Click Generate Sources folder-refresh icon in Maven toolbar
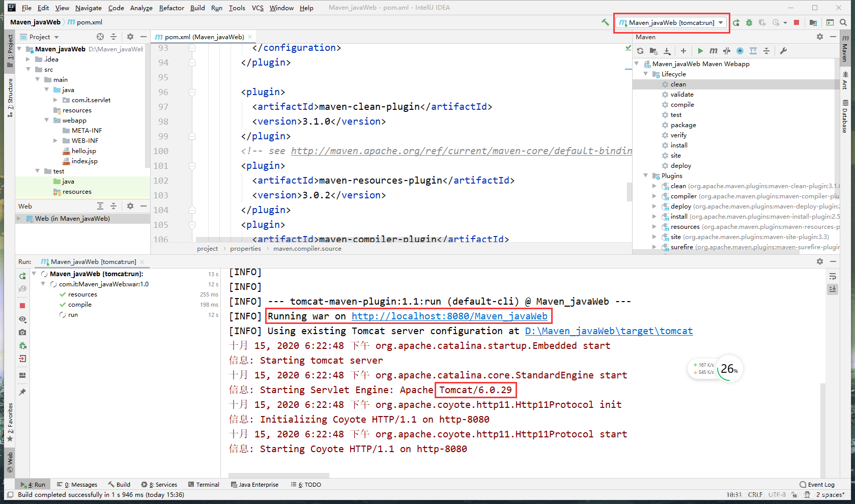 coord(653,51)
